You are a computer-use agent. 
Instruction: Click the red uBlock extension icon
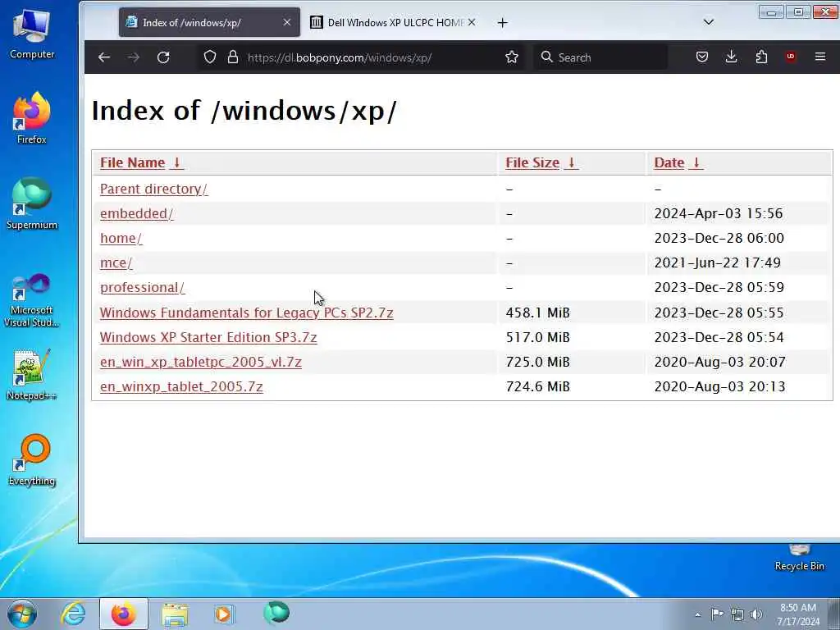point(790,57)
